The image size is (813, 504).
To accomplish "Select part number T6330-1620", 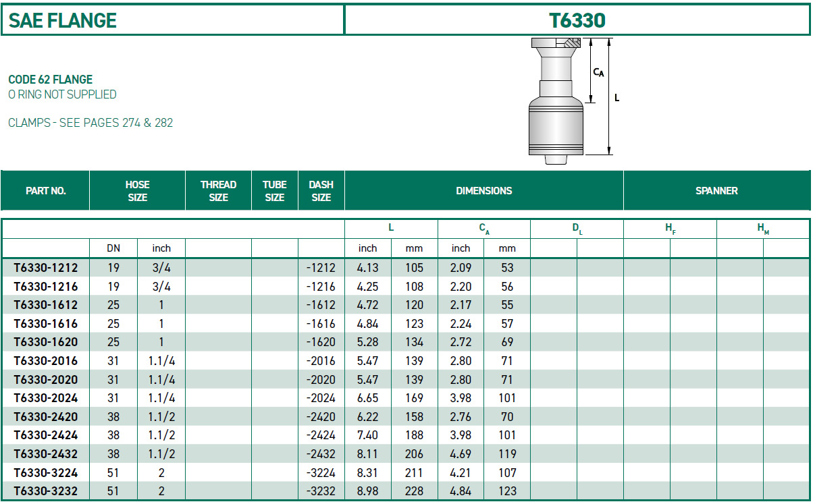I will 46,342.
